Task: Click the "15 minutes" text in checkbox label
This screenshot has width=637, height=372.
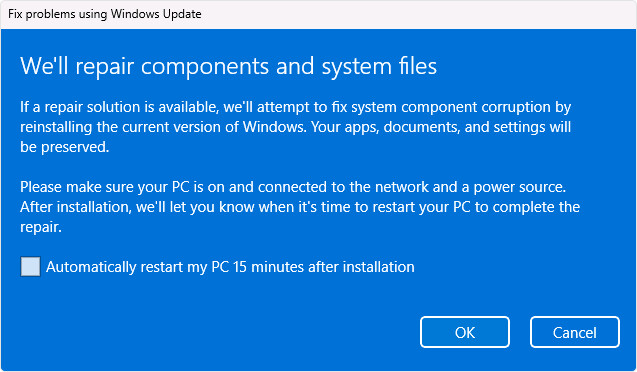Action: pyautogui.click(x=269, y=267)
